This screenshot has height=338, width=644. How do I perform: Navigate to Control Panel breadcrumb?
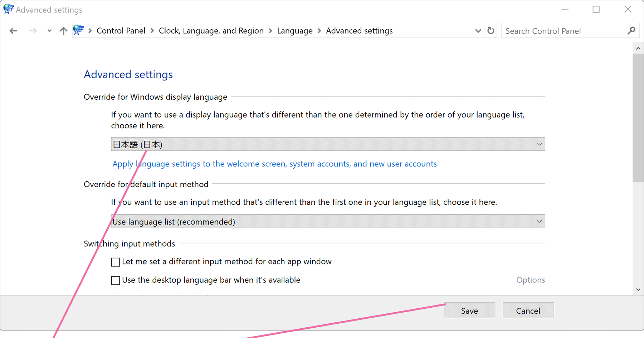(x=121, y=31)
